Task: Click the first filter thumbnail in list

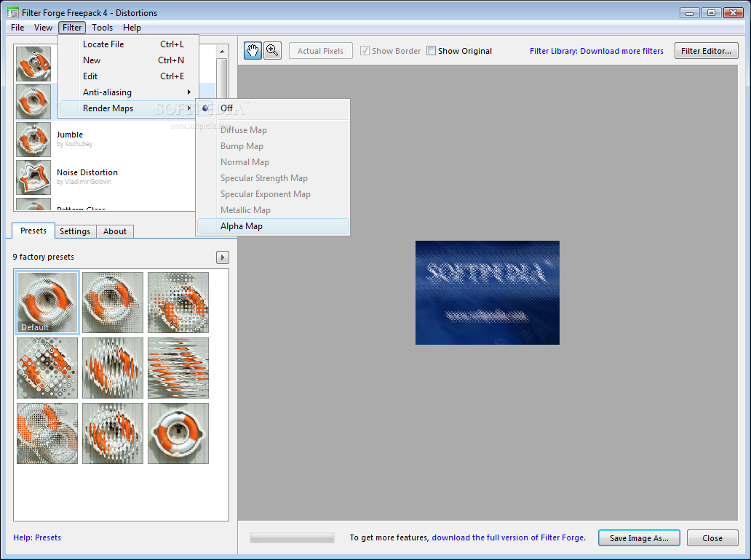Action: [x=33, y=64]
